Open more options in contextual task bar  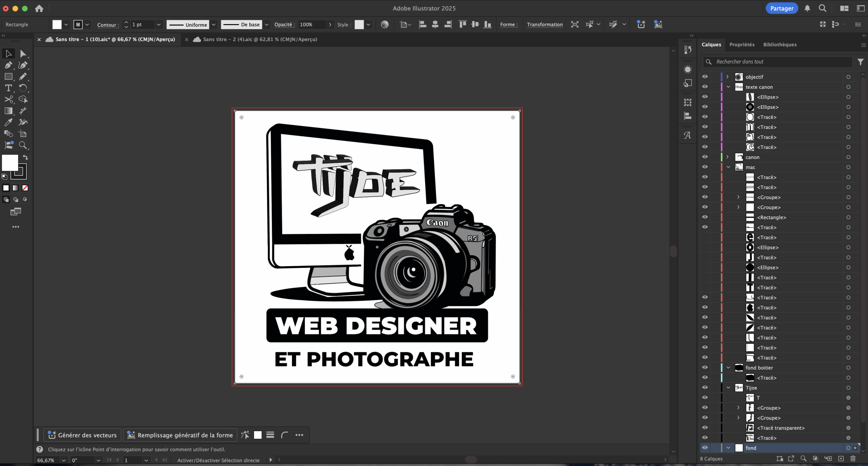click(x=299, y=435)
